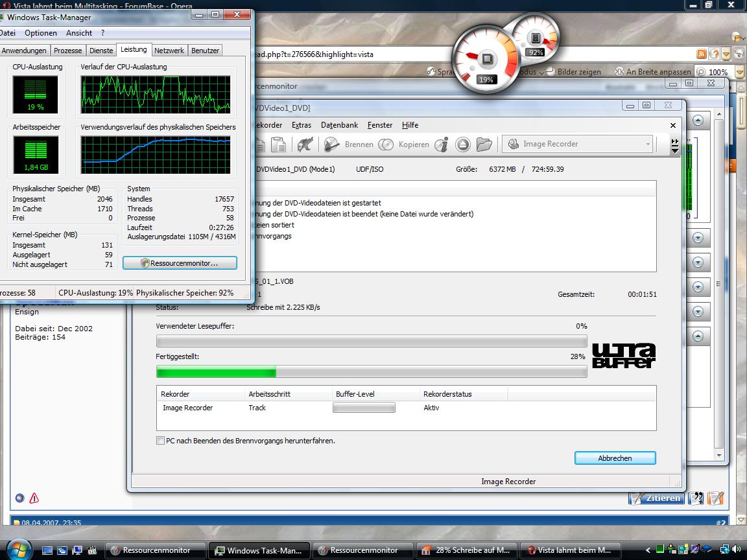Viewport: 747px width, 560px height.
Task: Click the multi-quote icon next to Zitieren
Action: 696,498
